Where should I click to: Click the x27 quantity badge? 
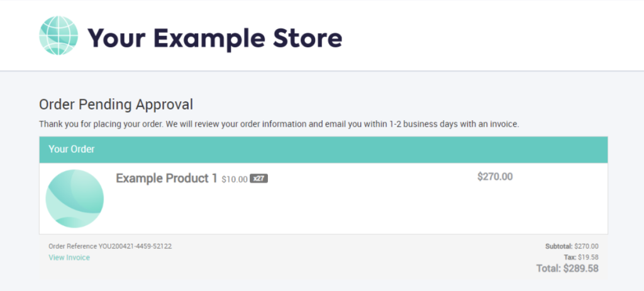[258, 179]
